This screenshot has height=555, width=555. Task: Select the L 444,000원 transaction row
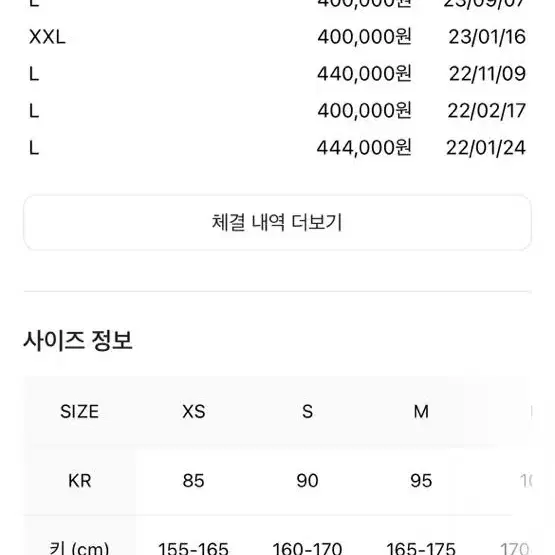(277, 148)
